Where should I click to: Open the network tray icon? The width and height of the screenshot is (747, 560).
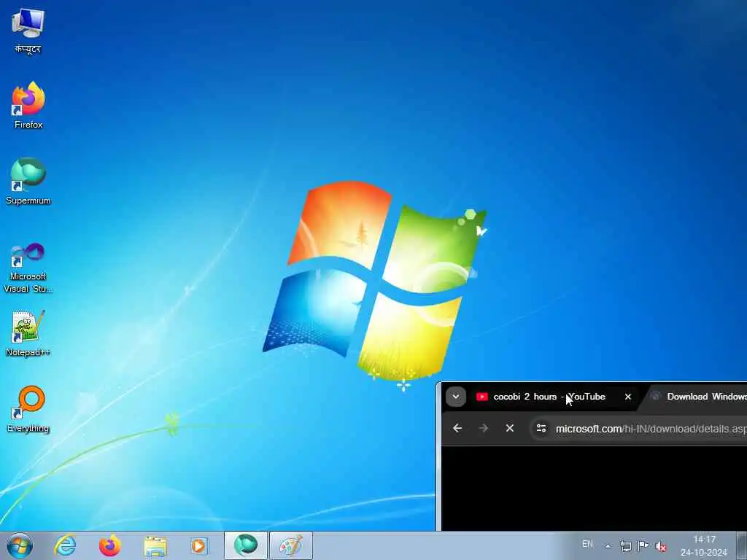(x=625, y=546)
